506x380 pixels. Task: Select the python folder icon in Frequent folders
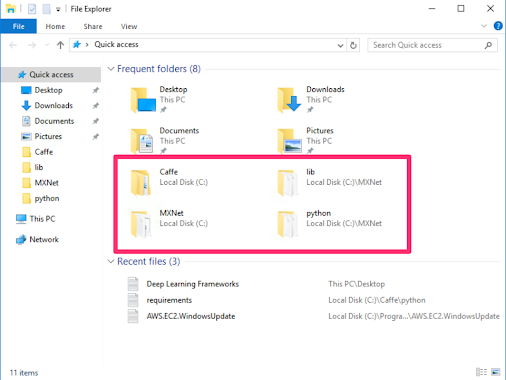(x=288, y=224)
